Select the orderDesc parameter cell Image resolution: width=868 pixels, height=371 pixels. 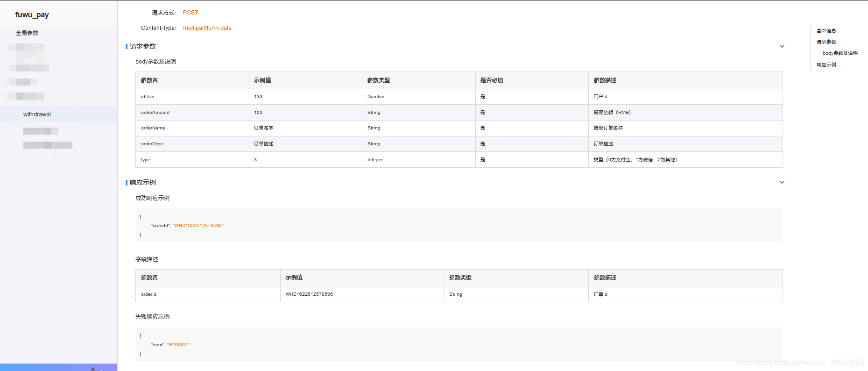coord(192,144)
